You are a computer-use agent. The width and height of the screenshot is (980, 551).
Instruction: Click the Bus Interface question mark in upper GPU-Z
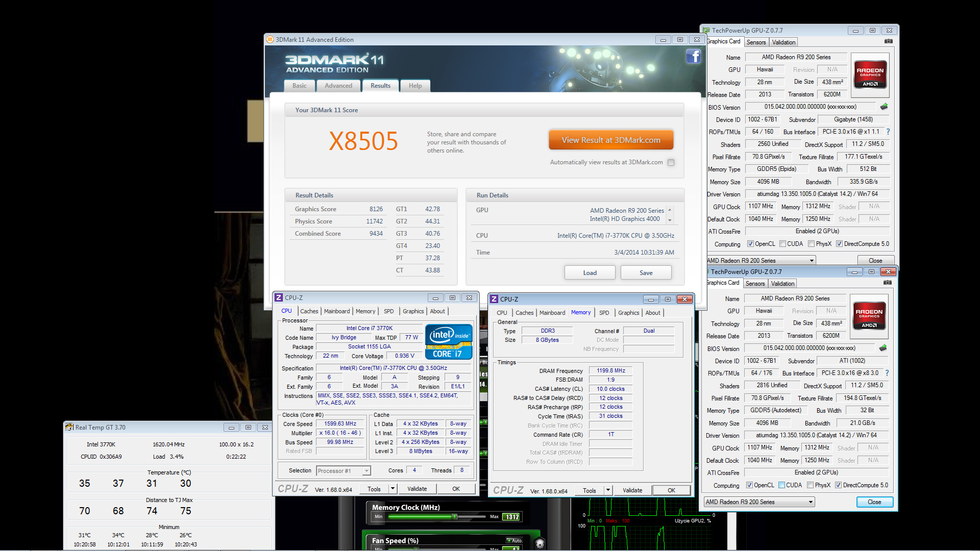click(888, 132)
